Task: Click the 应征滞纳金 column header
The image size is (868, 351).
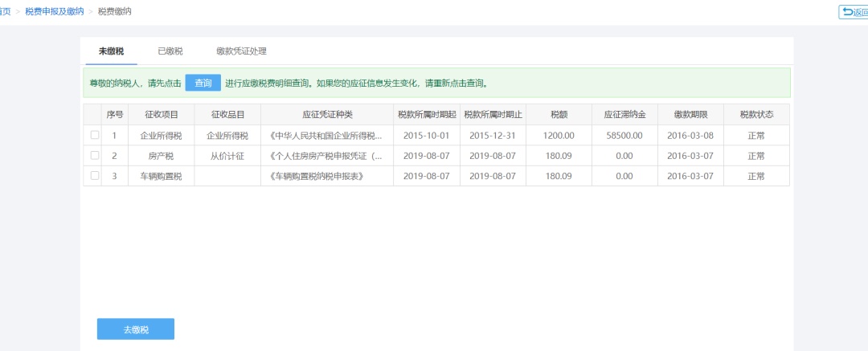Action: pyautogui.click(x=624, y=114)
